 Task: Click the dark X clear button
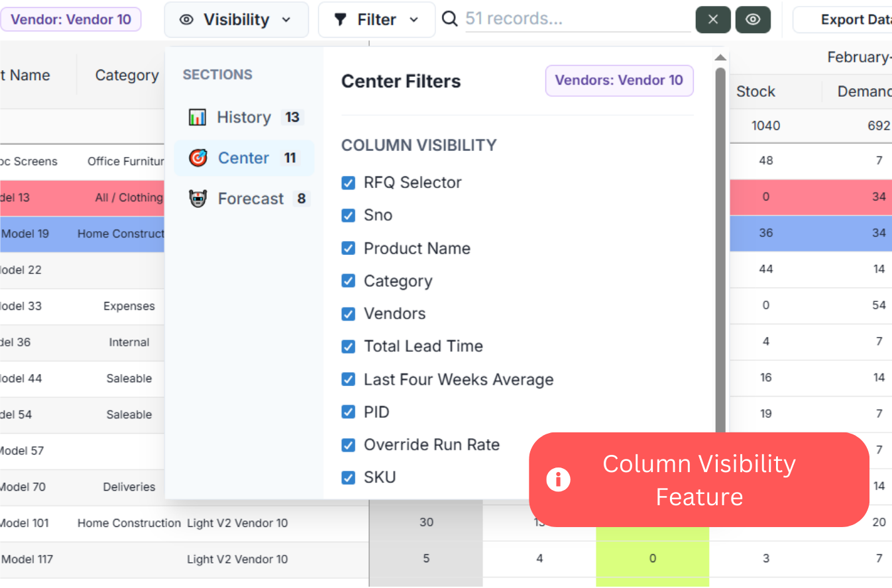coord(713,20)
